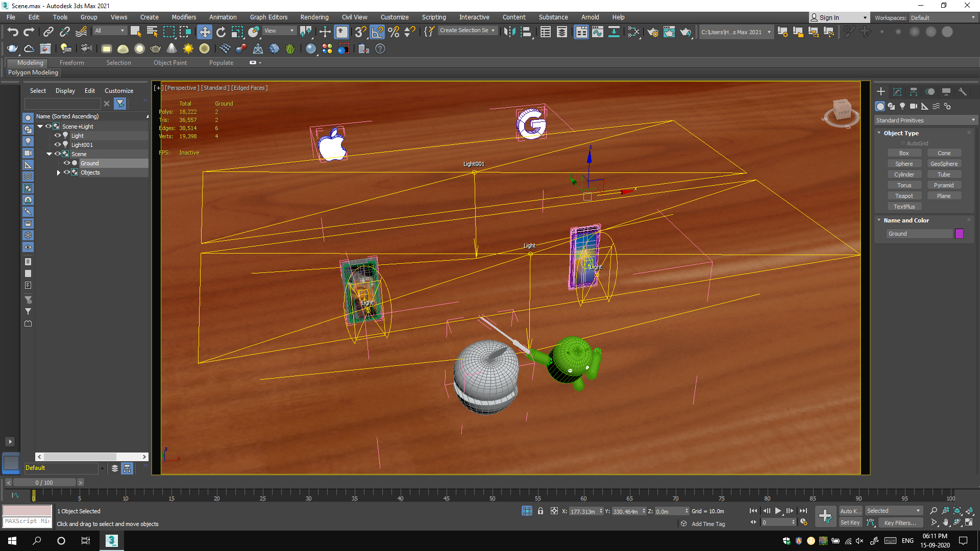This screenshot has height=551, width=980.
Task: Collapse the Scene+Light tree node
Action: click(40, 127)
